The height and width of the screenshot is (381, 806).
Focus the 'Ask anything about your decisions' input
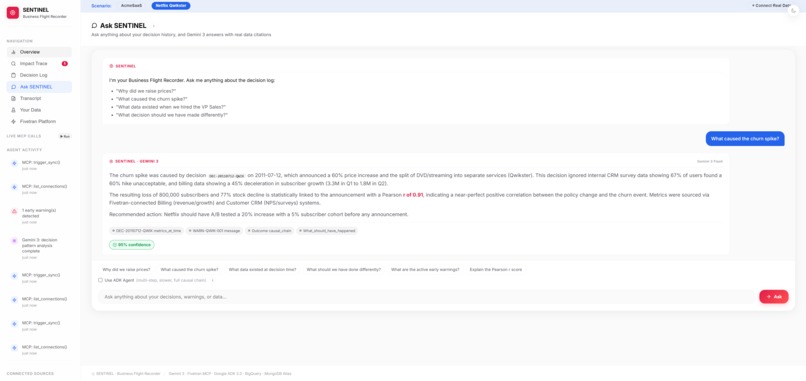coord(427,297)
